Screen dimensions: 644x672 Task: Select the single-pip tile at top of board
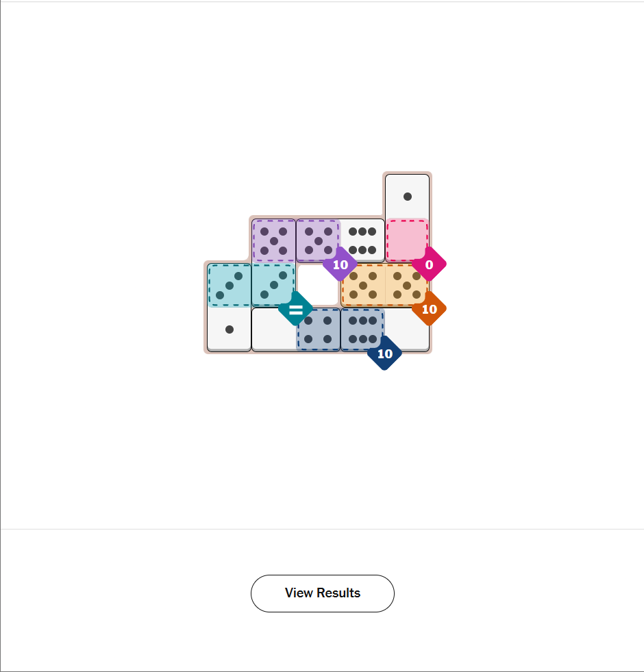pos(407,197)
